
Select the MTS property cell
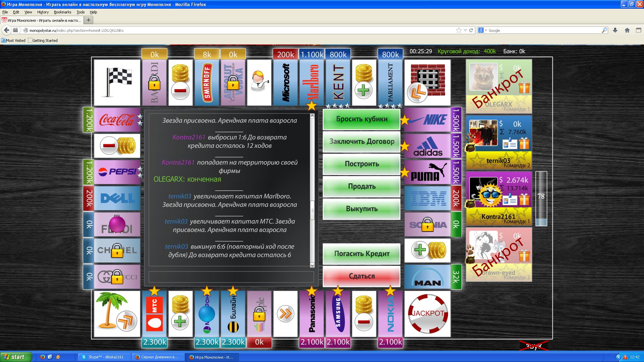coord(155,314)
